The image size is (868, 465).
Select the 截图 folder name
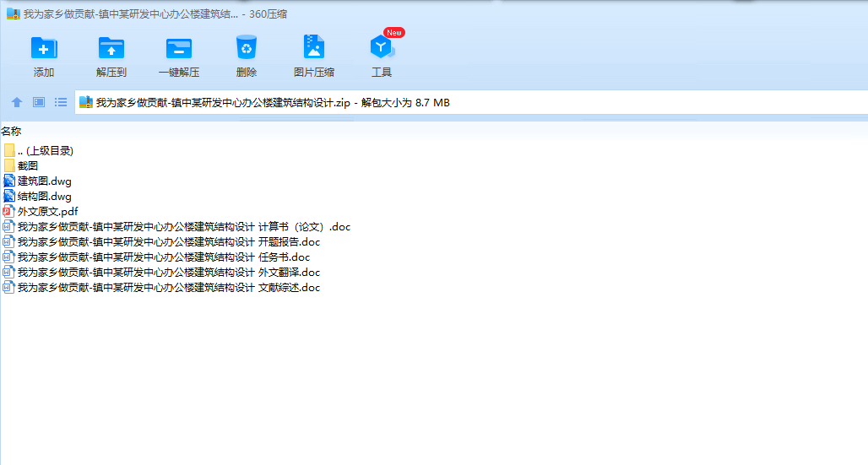[28, 165]
